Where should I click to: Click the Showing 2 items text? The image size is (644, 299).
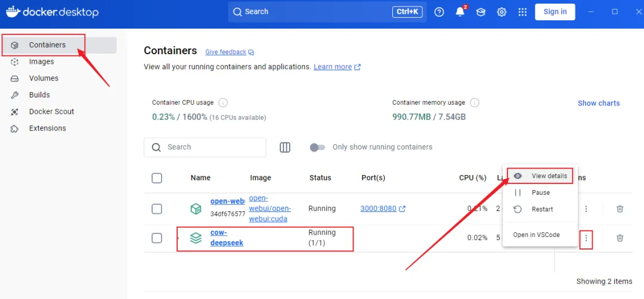(x=604, y=281)
